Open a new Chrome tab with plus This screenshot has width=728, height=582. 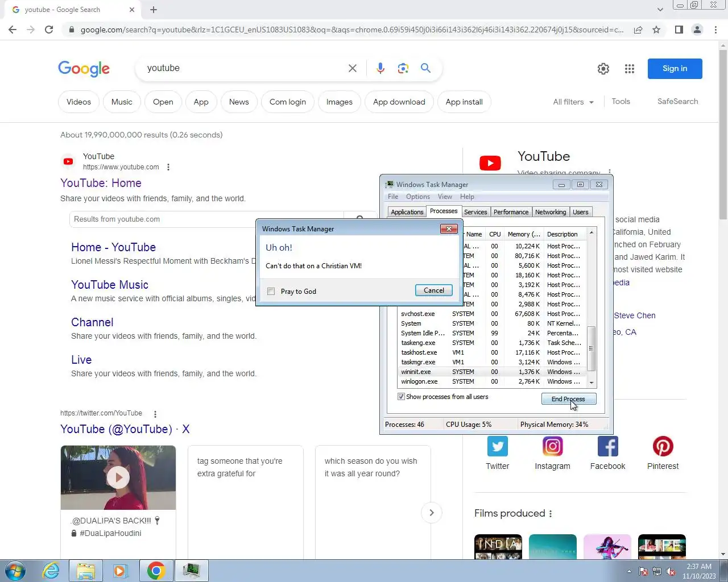tap(154, 10)
